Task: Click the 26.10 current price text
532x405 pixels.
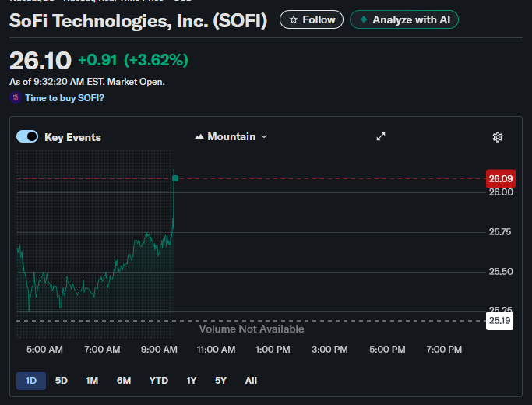Action: coord(41,61)
